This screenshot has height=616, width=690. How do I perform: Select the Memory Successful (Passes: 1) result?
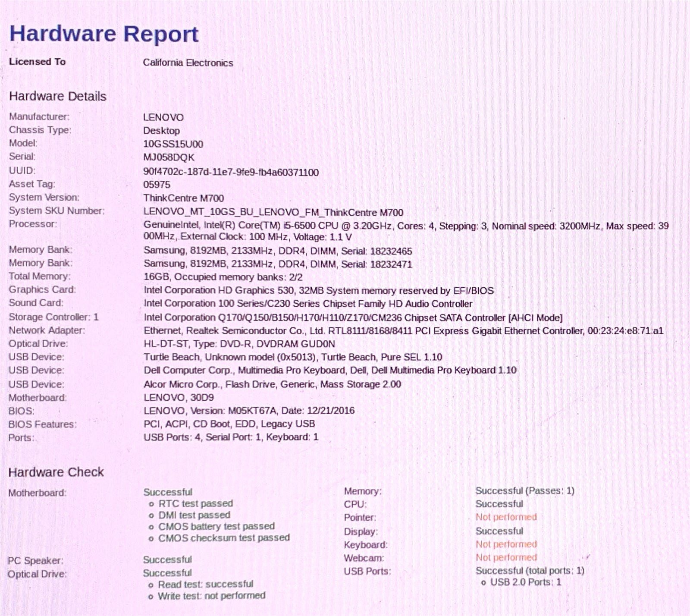coord(525,490)
